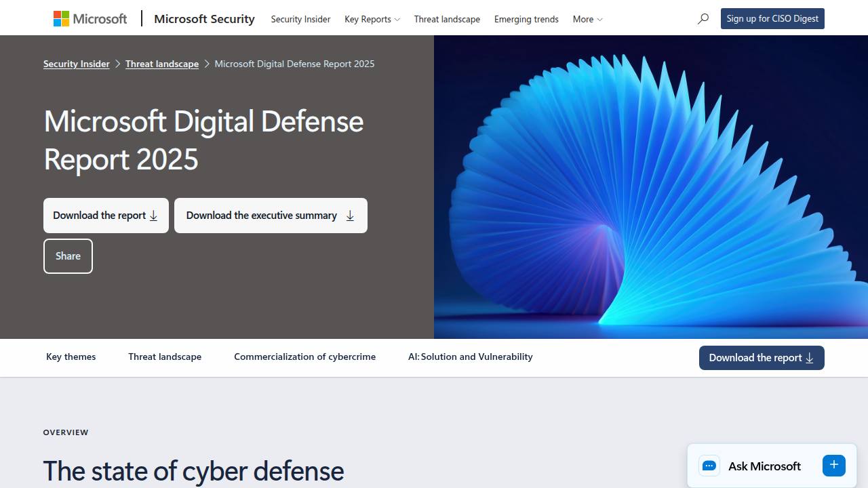Click the OVERVIEW label
This screenshot has width=868, height=488.
66,432
